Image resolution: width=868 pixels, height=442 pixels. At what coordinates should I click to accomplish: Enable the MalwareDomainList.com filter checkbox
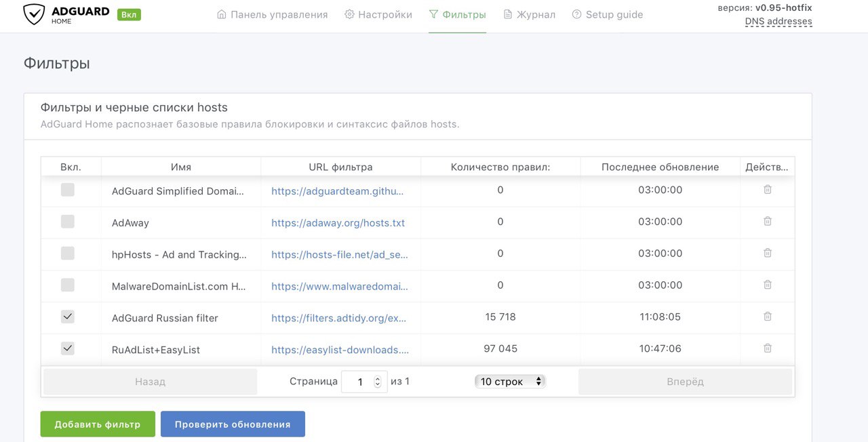click(x=67, y=285)
